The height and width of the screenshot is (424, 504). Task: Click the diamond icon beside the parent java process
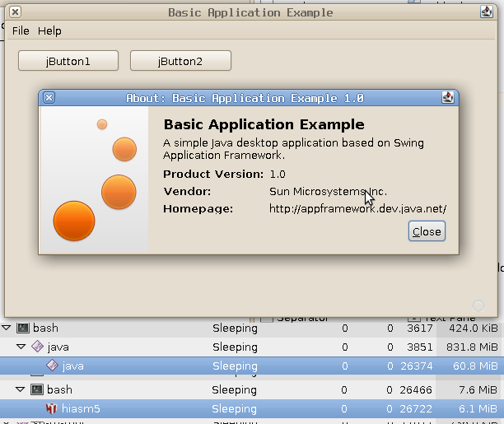pyautogui.click(x=37, y=347)
